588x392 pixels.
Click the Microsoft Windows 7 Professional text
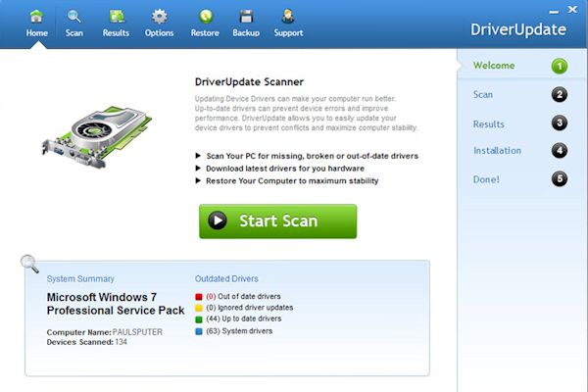116,304
